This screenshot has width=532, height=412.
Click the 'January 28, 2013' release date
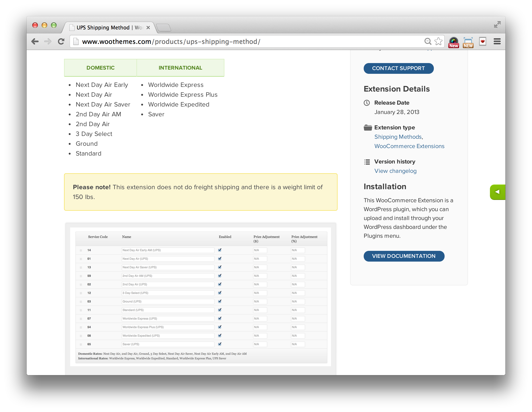(x=397, y=112)
